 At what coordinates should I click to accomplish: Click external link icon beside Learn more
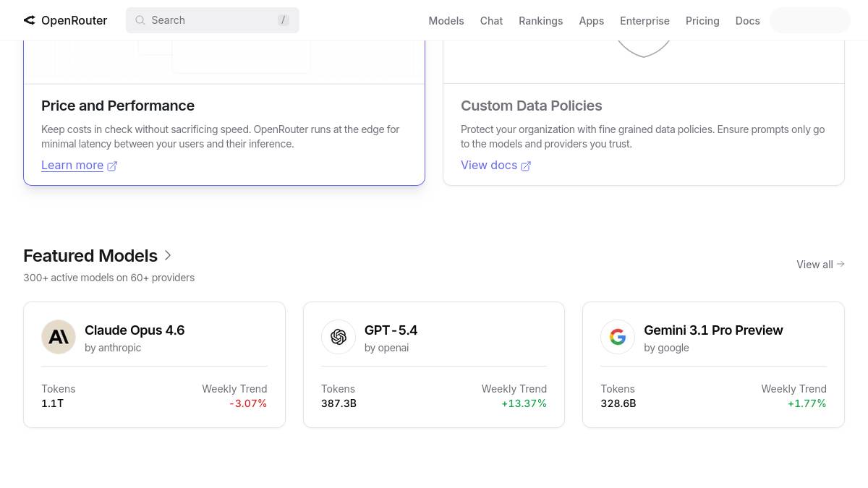(112, 166)
